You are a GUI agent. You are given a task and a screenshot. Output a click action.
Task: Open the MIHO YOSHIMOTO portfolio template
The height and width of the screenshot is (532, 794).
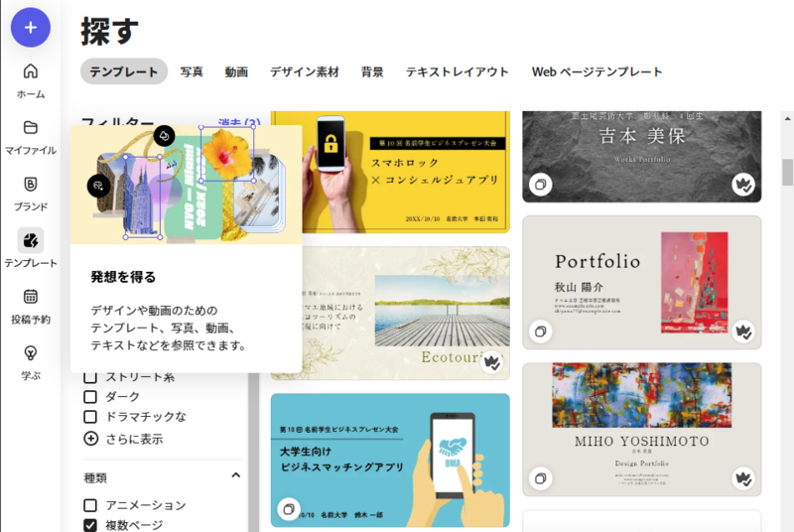641,429
